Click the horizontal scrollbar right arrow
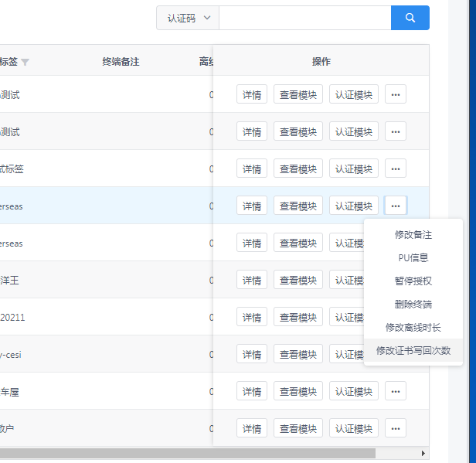This screenshot has width=476, height=463. coord(423,453)
